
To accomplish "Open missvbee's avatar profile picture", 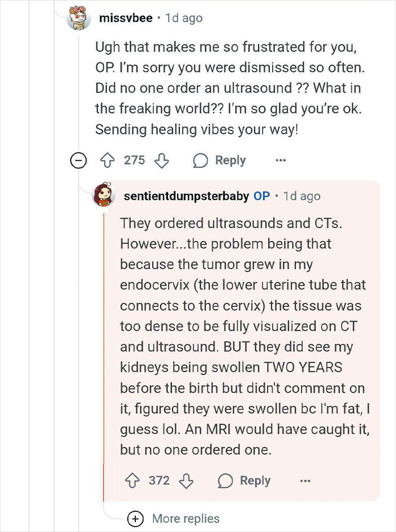I will click(79, 18).
